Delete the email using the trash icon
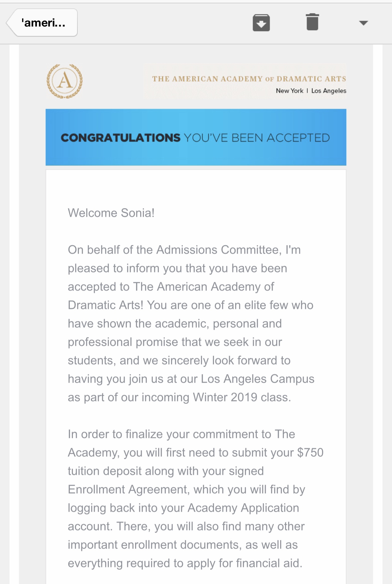 (x=312, y=22)
